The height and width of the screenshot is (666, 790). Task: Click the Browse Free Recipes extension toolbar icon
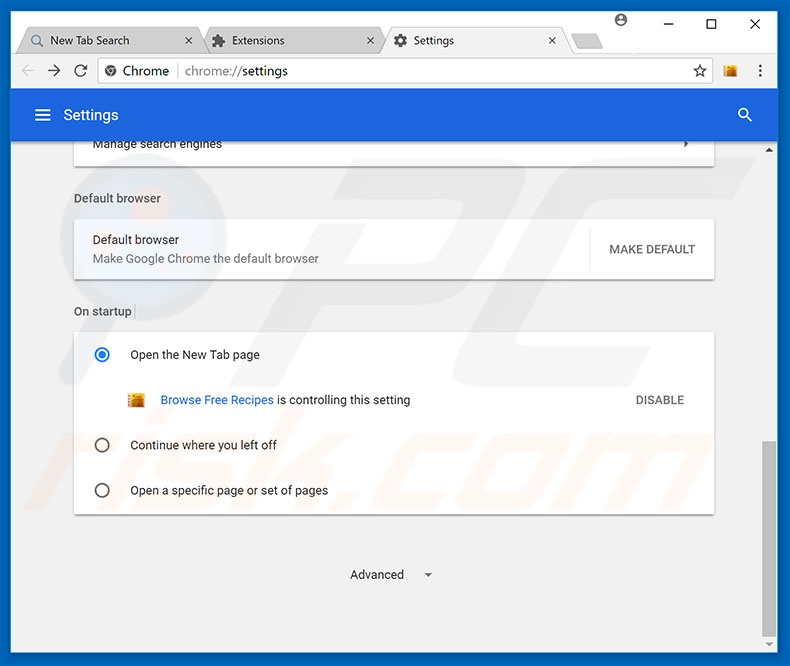(x=730, y=71)
